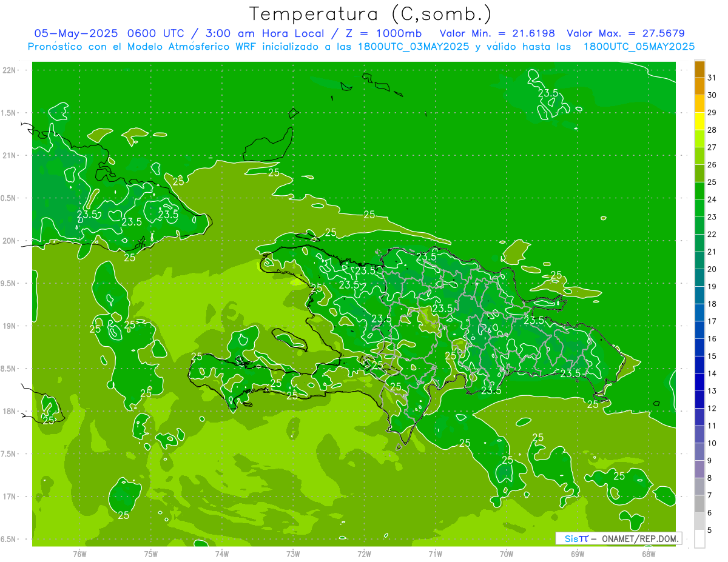Click the '20N' latitude axis label
The height and width of the screenshot is (562, 728).
(x=10, y=241)
